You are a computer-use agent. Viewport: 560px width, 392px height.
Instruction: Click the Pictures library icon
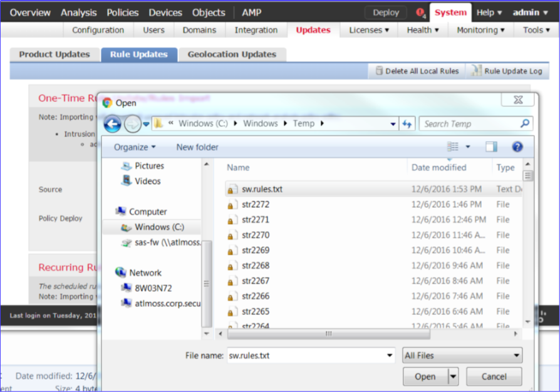[x=127, y=166]
